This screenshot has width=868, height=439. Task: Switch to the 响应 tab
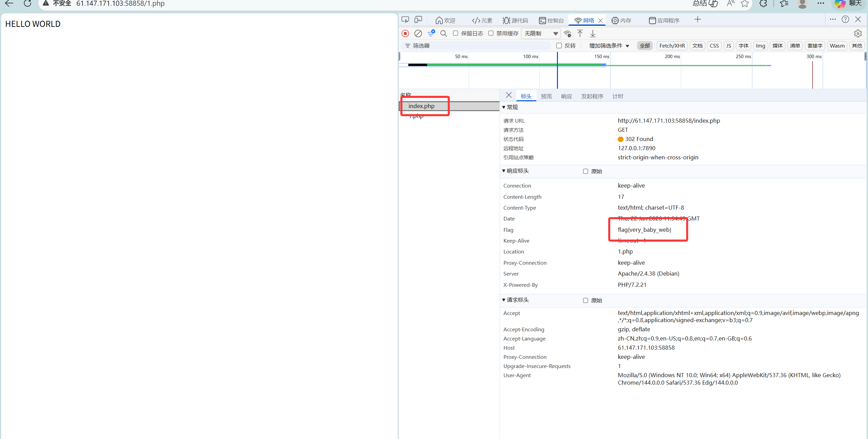pyautogui.click(x=566, y=96)
